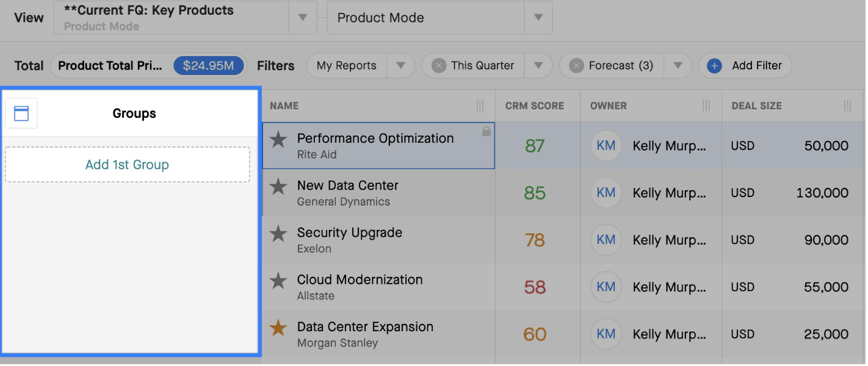Image resolution: width=868 pixels, height=366 pixels.
Task: Sort by the OWNER column header
Action: click(609, 106)
